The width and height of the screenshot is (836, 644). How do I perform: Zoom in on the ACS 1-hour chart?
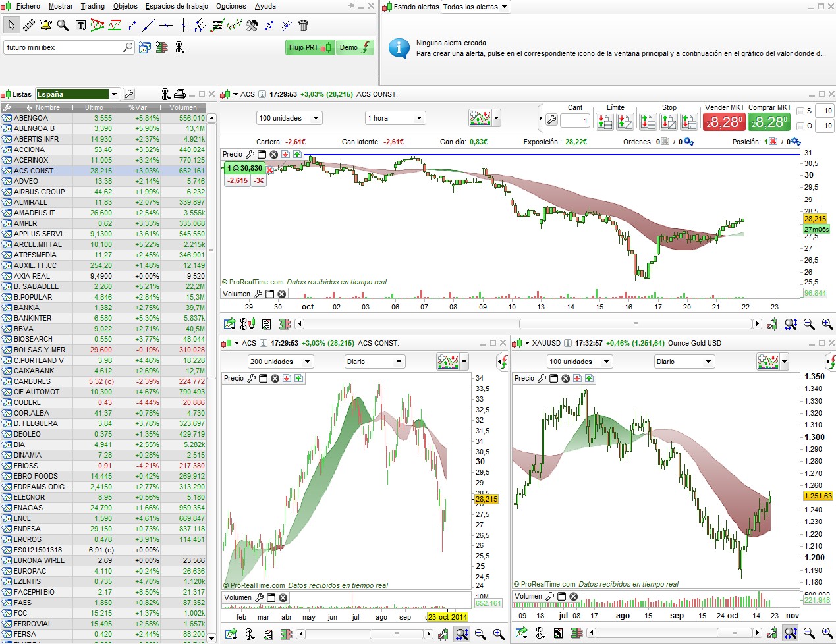click(827, 324)
